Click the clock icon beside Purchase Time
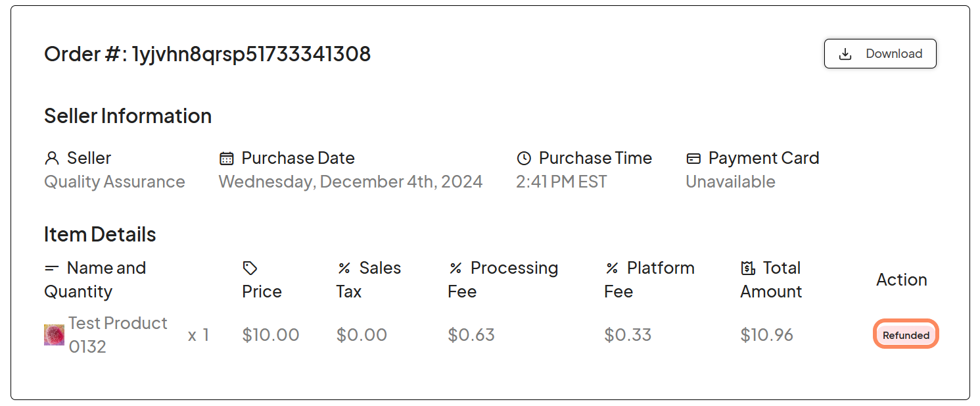Image resolution: width=980 pixels, height=406 pixels. pos(524,158)
